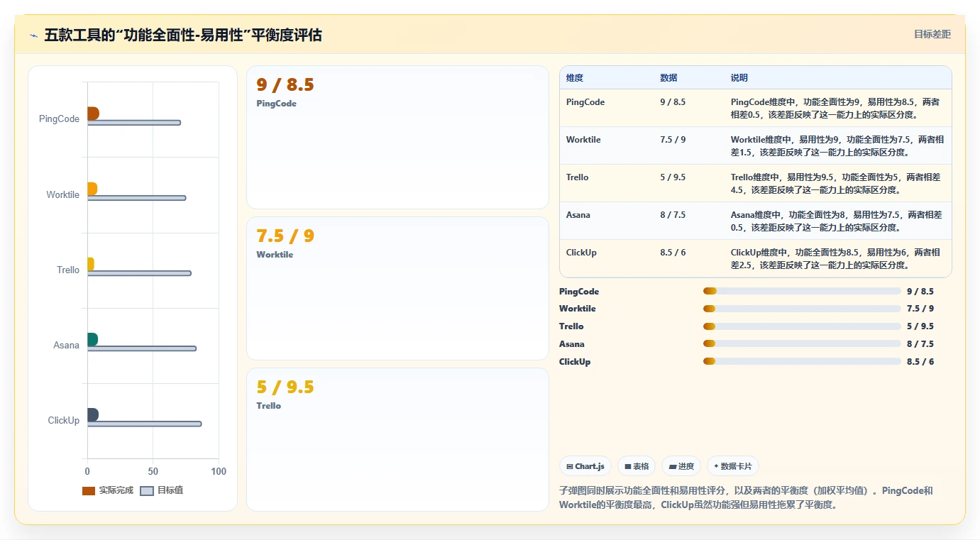Image resolution: width=980 pixels, height=540 pixels.
Task: Click the icon left of the header title
Action: pyautogui.click(x=33, y=35)
